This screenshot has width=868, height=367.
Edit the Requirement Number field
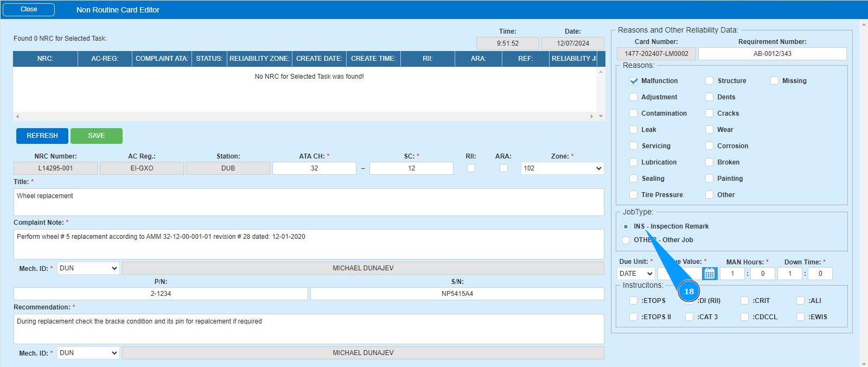(x=771, y=54)
